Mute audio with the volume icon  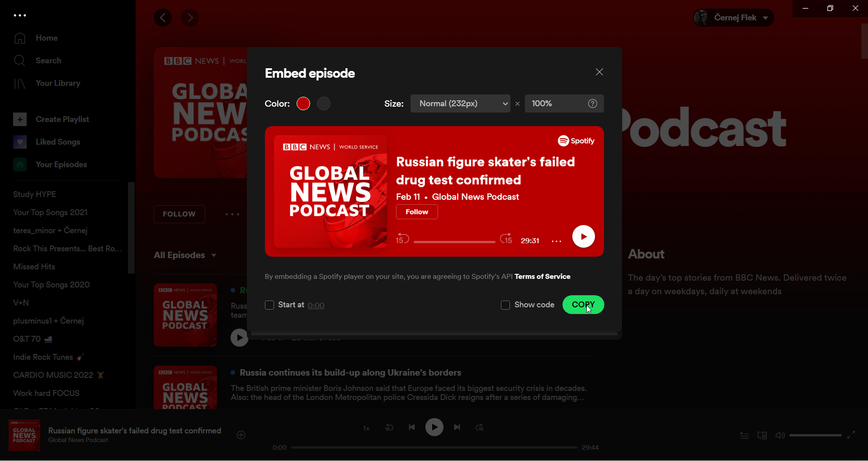point(780,435)
